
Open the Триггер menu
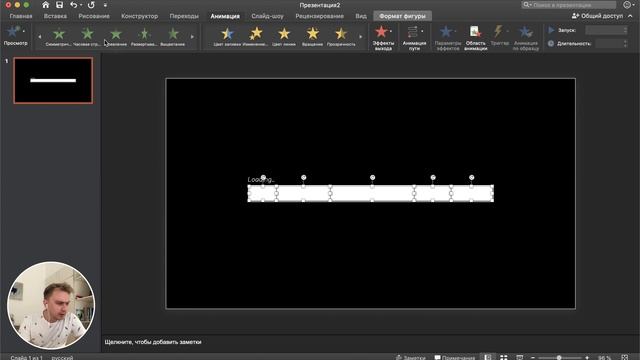500,36
